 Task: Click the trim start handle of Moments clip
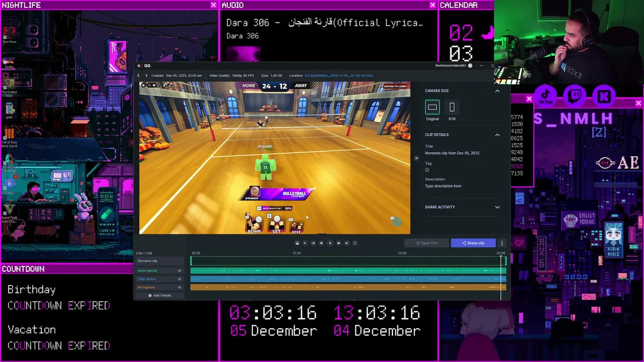point(191,261)
